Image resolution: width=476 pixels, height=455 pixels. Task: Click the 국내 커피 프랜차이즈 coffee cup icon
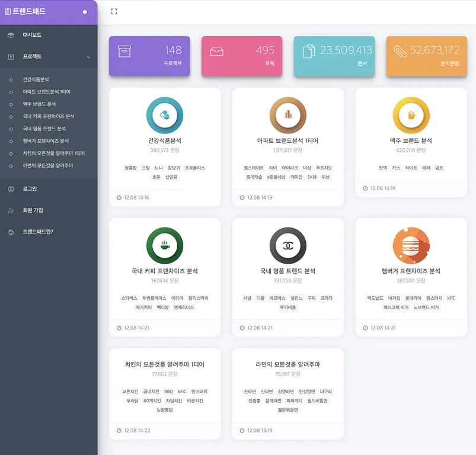pos(165,245)
